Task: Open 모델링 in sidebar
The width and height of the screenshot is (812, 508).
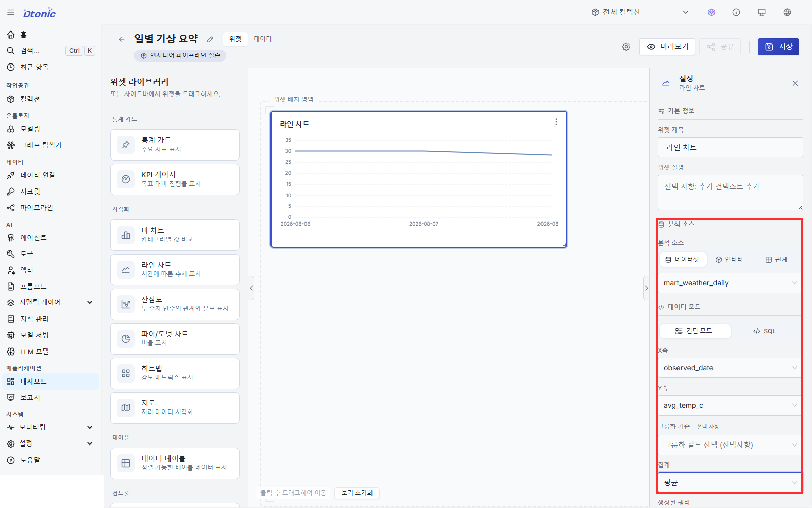Action: (x=50, y=129)
